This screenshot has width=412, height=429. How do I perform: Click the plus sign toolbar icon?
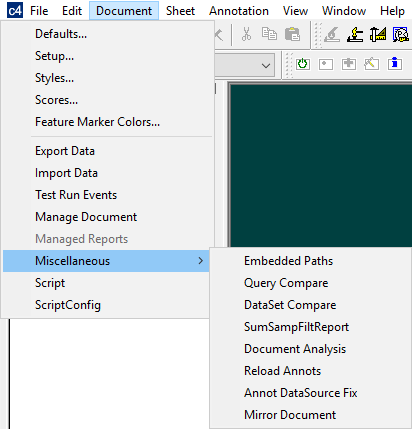tap(349, 64)
